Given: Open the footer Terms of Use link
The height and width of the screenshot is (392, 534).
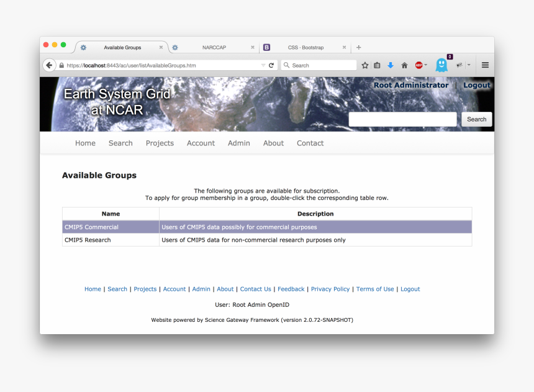Looking at the screenshot, I should [x=375, y=289].
